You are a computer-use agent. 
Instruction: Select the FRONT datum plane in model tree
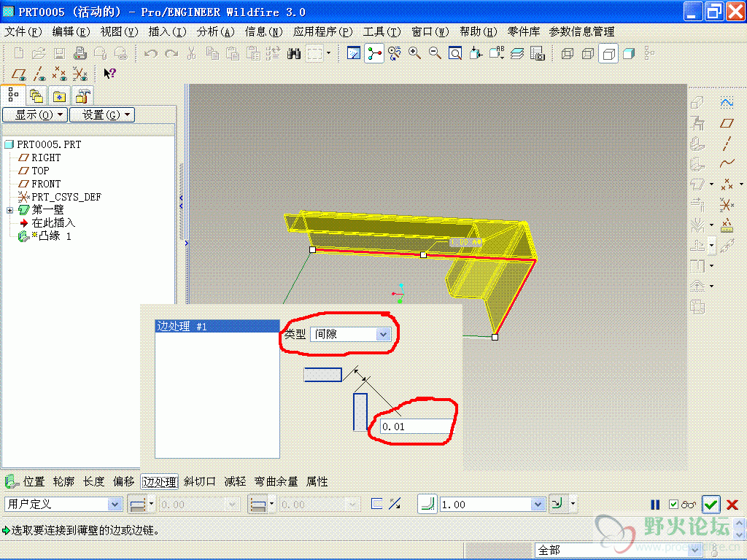pyautogui.click(x=46, y=184)
